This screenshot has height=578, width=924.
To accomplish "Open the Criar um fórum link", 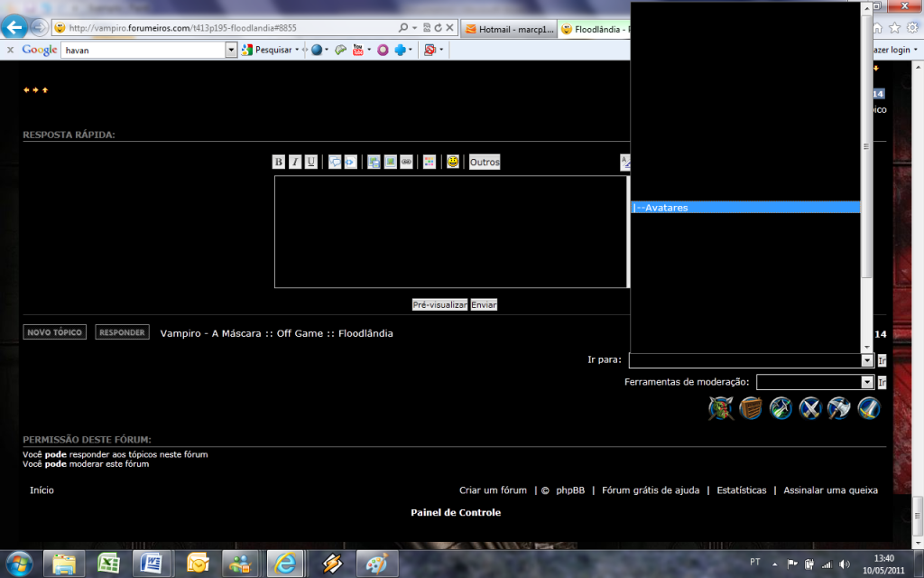I will (494, 490).
